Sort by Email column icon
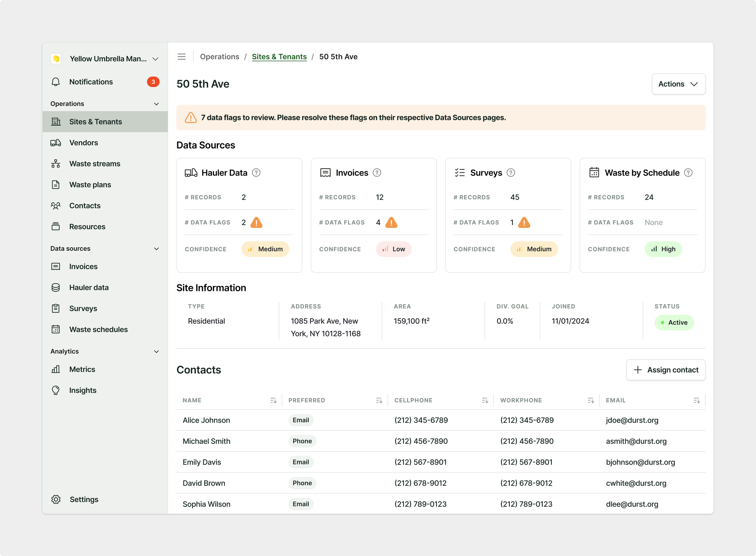This screenshot has height=556, width=756. (x=696, y=400)
